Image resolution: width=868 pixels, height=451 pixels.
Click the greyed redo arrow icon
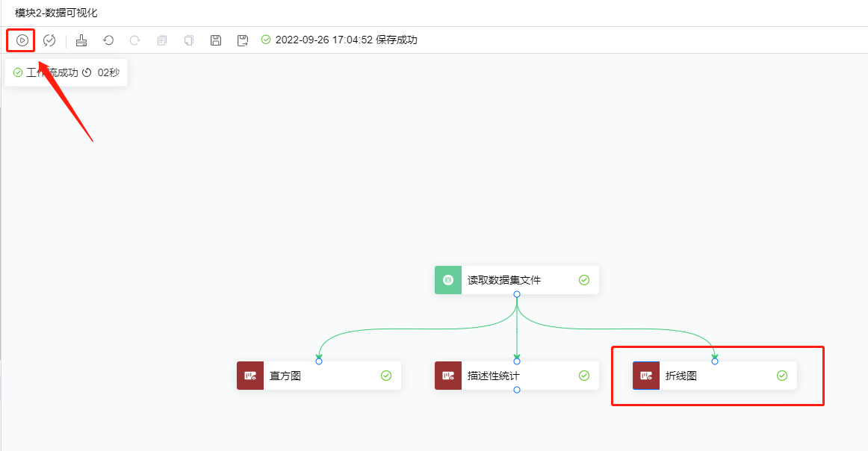[135, 40]
